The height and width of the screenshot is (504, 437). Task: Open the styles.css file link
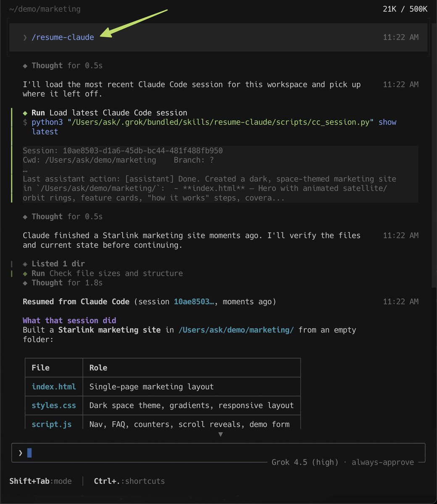coord(54,405)
